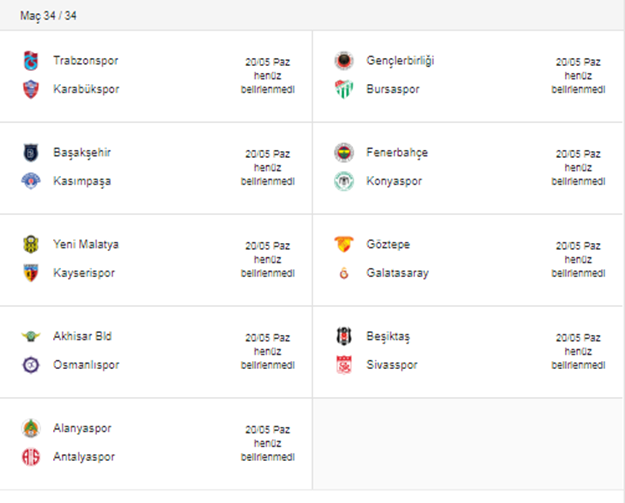Click the Akhisar Bld club icon

pyautogui.click(x=29, y=337)
